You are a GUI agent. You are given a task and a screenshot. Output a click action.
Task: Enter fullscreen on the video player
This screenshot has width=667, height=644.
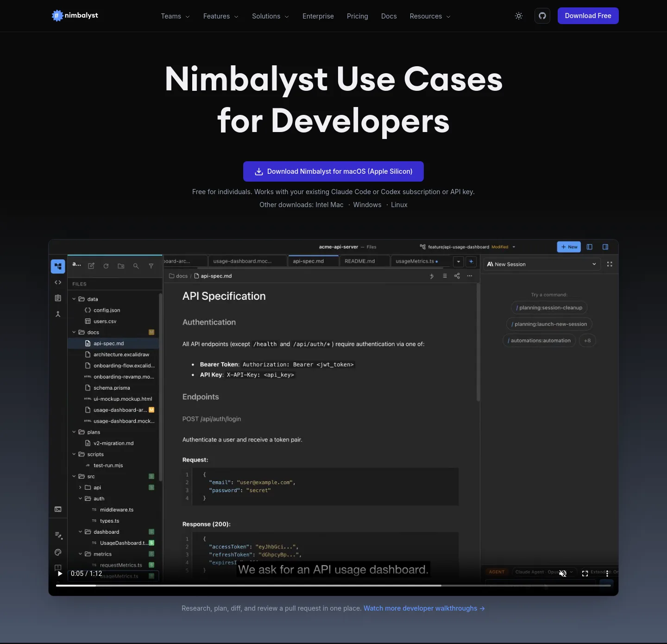[x=585, y=574]
